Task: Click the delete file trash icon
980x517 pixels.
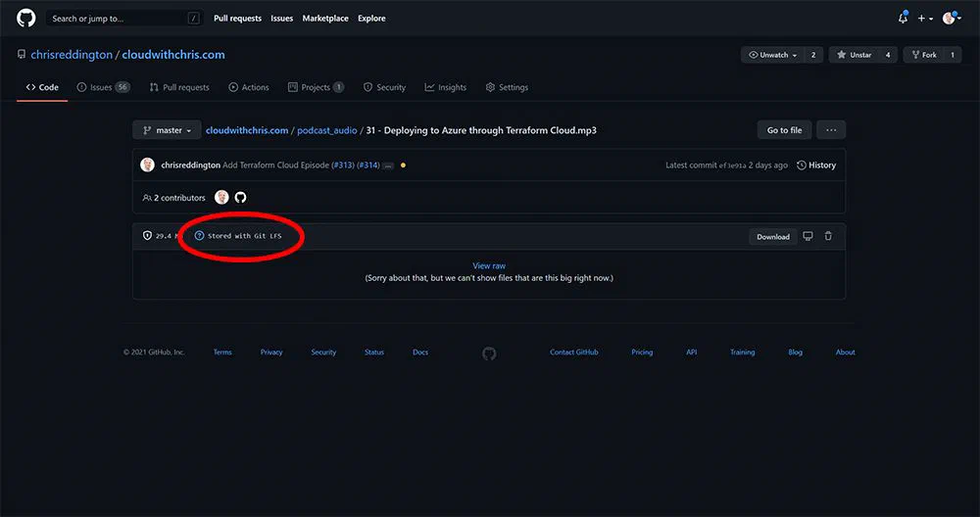Action: 828,236
